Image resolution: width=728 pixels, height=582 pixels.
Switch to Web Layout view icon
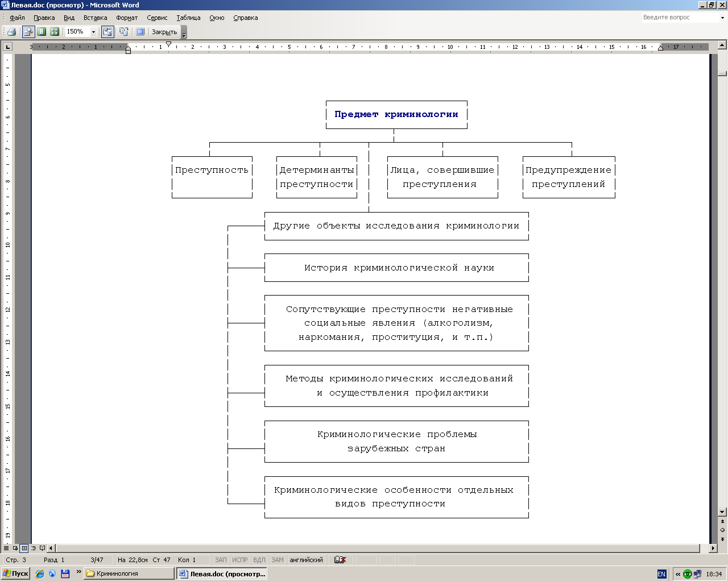[15, 548]
